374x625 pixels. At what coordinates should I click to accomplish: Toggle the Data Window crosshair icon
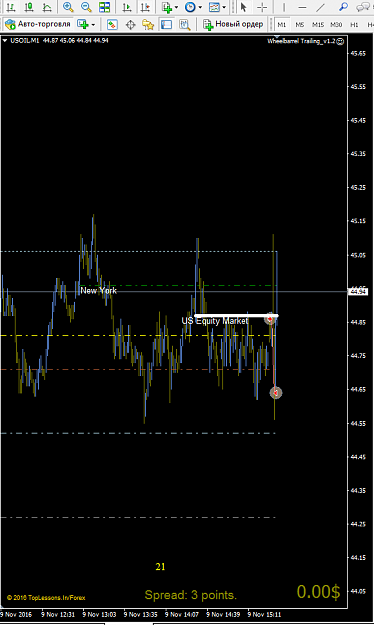tap(130, 25)
